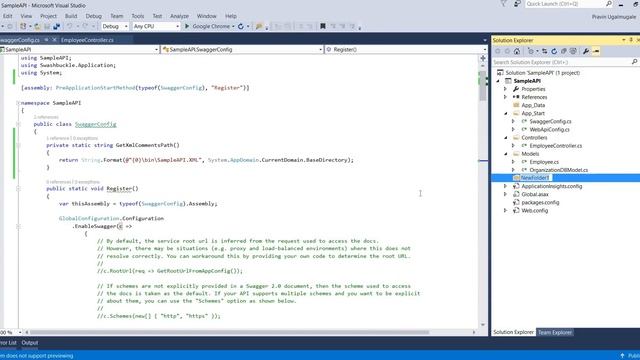This screenshot has width=640, height=360.
Task: Expand the Global.asax node
Action: pos(505,194)
